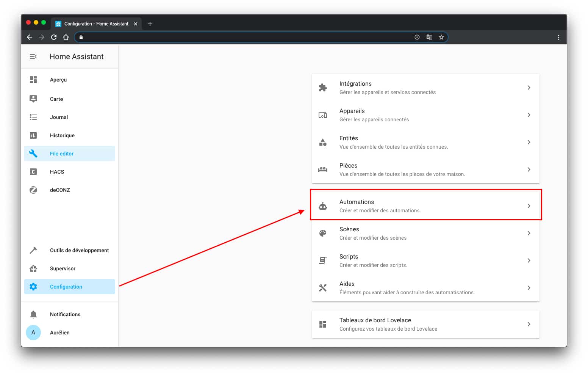Click the Scènes palette icon

pyautogui.click(x=323, y=233)
